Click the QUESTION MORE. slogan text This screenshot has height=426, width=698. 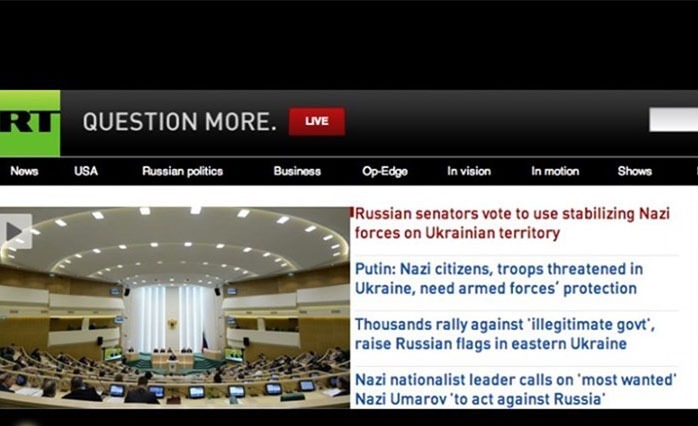pos(179,122)
